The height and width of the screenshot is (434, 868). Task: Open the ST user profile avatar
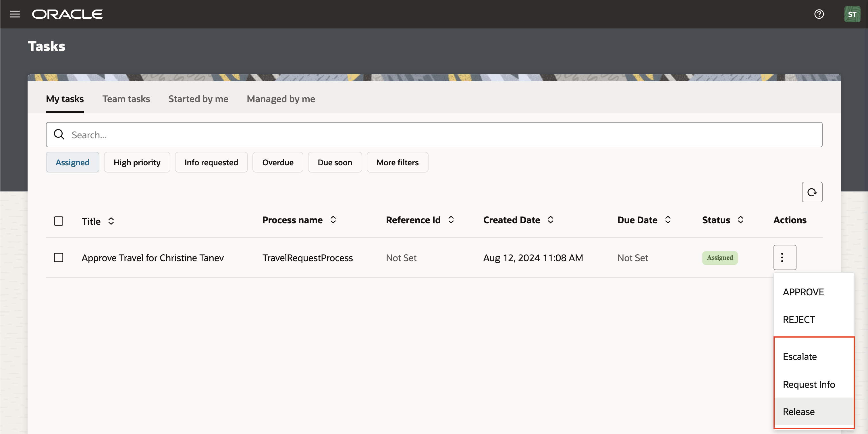click(852, 14)
